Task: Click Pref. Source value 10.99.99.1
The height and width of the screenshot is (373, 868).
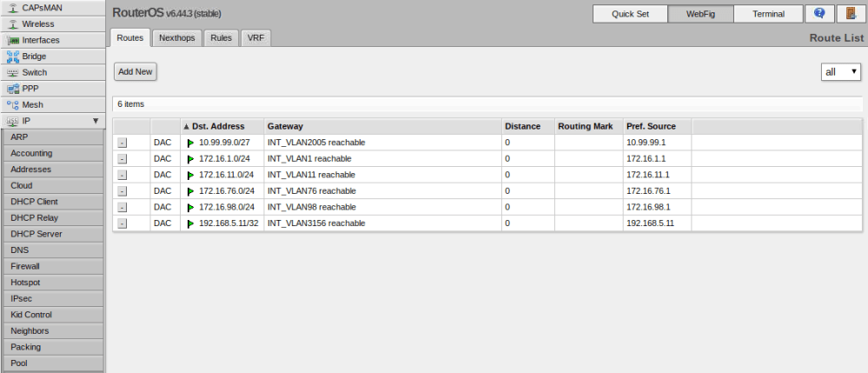Action: [x=646, y=143]
